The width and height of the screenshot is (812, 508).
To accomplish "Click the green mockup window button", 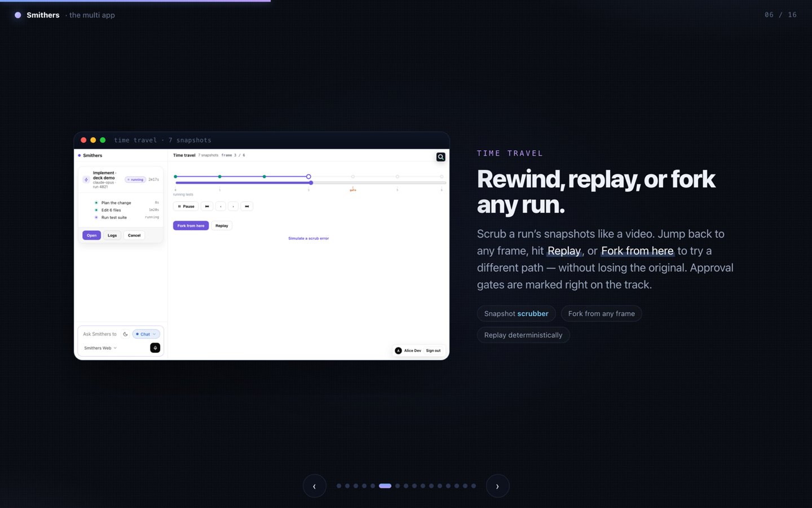I will pyautogui.click(x=103, y=140).
